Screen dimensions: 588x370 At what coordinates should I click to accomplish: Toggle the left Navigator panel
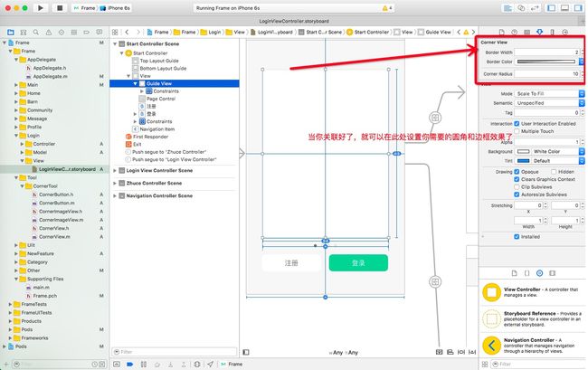(552, 8)
